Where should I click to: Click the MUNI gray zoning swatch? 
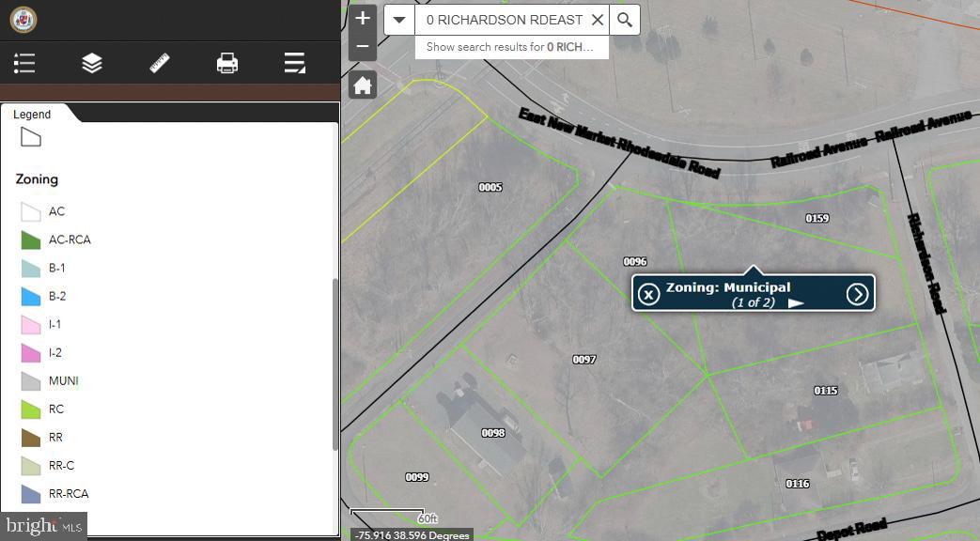31,381
